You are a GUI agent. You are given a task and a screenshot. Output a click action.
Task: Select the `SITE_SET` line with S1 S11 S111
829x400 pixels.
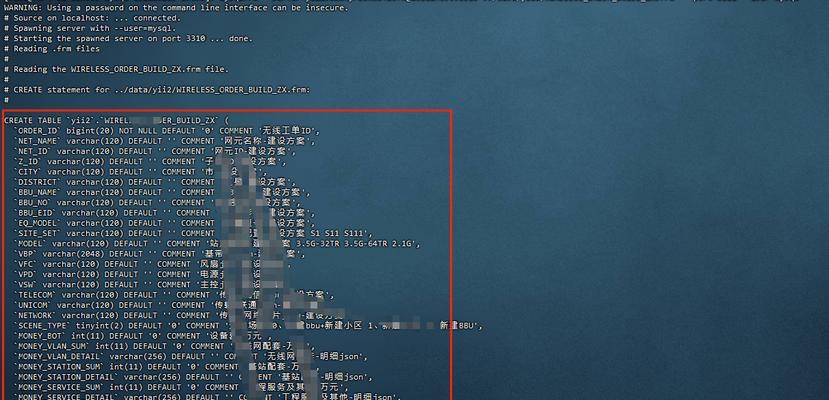pyautogui.click(x=193, y=233)
